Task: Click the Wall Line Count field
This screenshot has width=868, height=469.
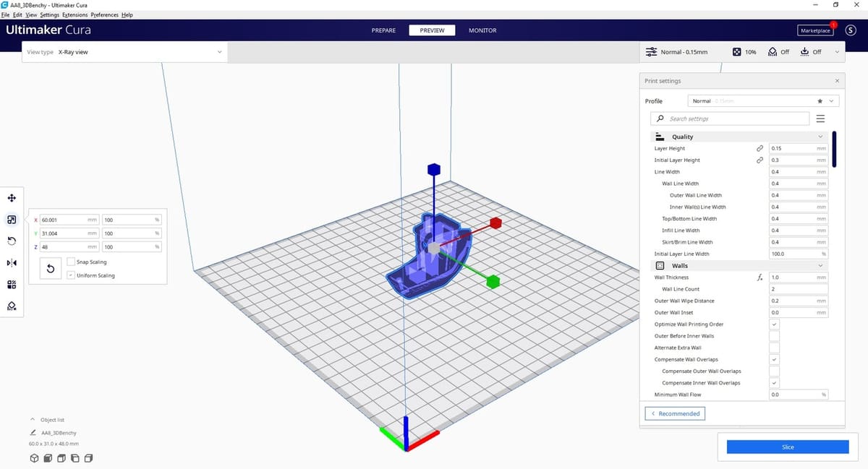Action: point(799,289)
